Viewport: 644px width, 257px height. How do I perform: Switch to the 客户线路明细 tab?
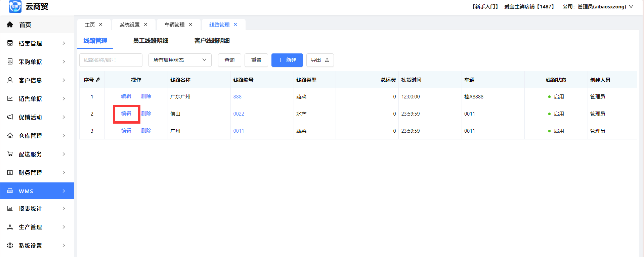pyautogui.click(x=212, y=41)
